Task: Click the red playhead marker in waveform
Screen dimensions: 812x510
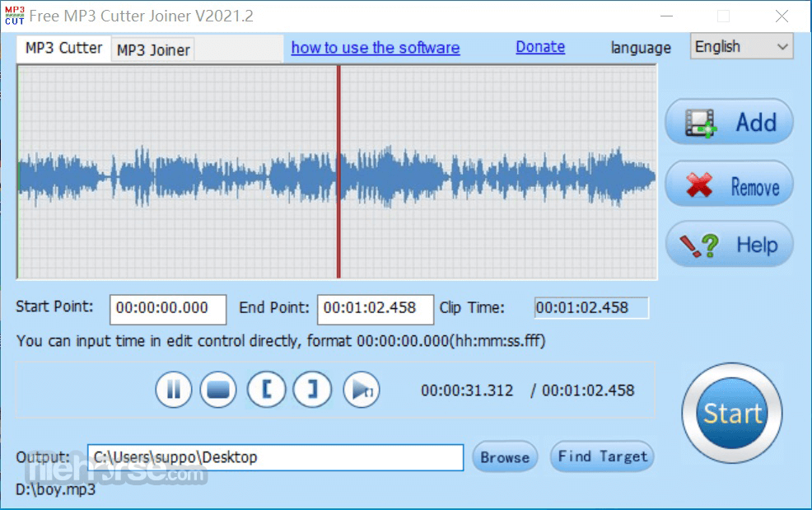Action: click(x=338, y=171)
